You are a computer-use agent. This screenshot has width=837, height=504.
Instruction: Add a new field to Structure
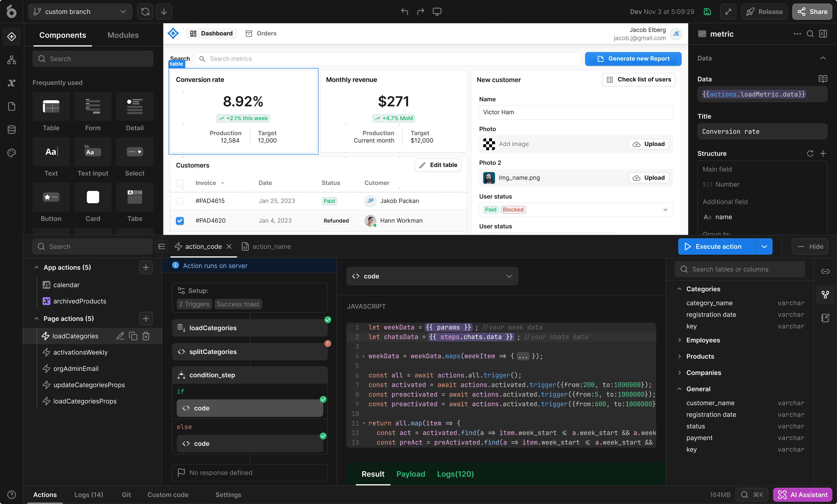[x=823, y=153]
